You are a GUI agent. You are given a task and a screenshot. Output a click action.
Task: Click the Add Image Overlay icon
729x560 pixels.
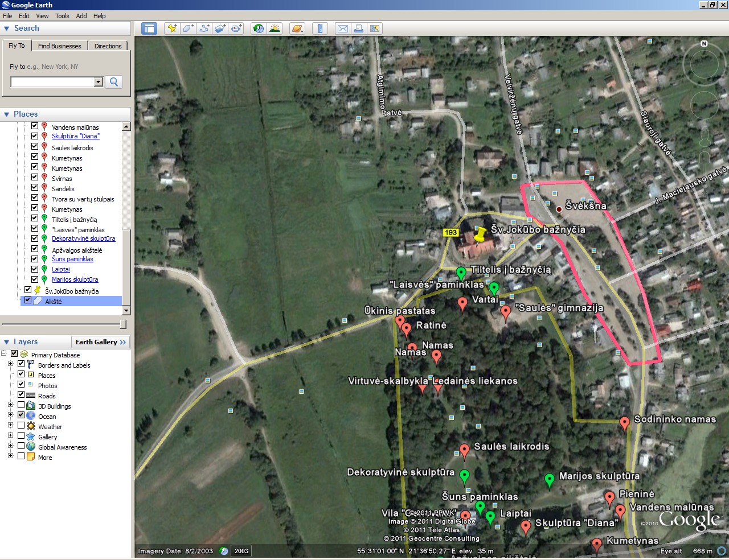pos(220,28)
